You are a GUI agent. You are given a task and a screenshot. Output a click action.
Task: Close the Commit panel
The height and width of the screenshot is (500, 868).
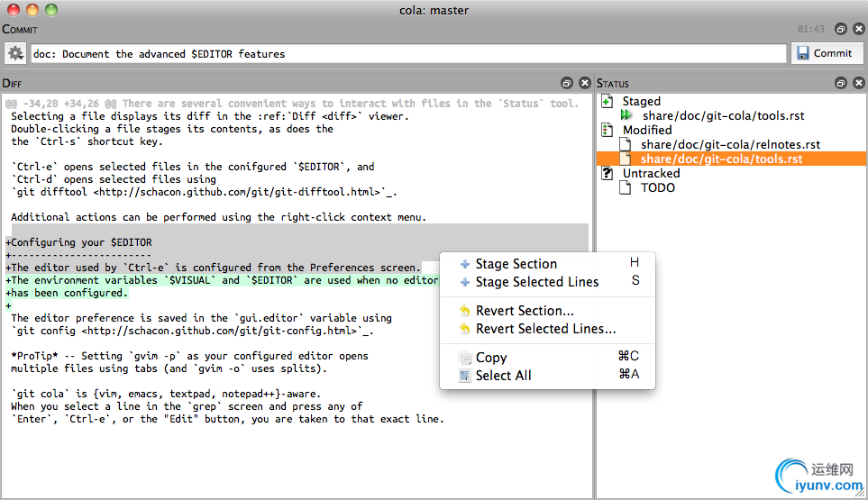[x=858, y=29]
